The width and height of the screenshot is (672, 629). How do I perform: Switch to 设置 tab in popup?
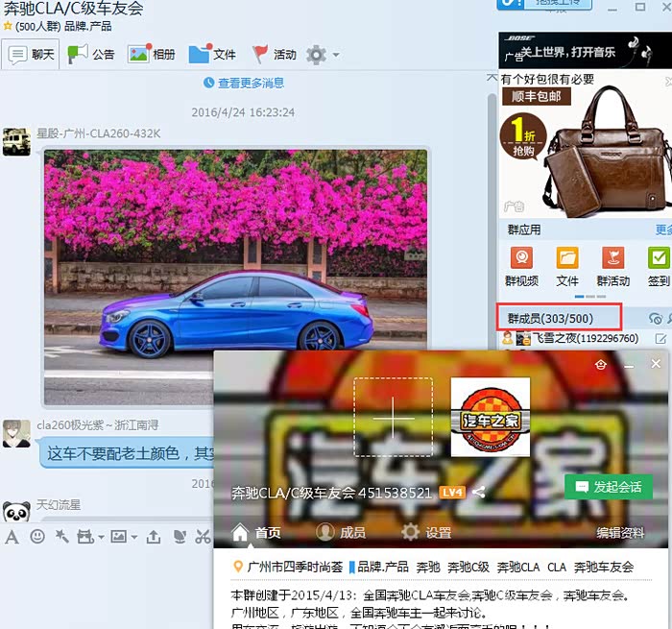coord(426,533)
